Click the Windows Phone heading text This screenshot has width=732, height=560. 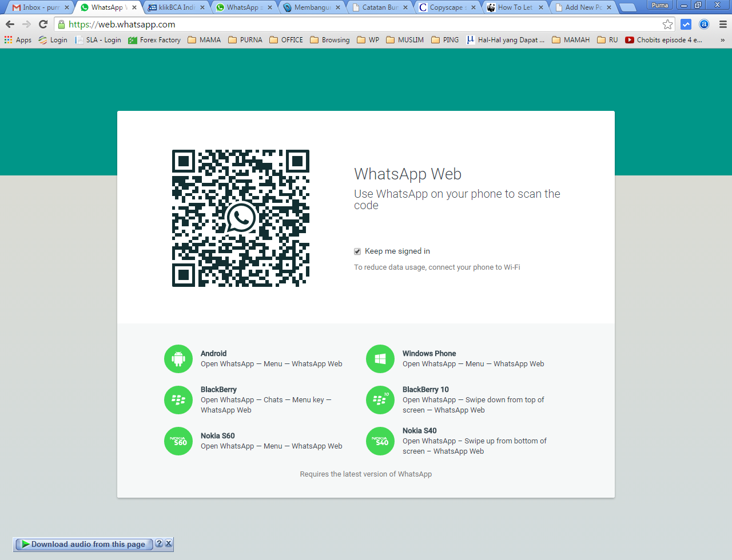pyautogui.click(x=429, y=354)
